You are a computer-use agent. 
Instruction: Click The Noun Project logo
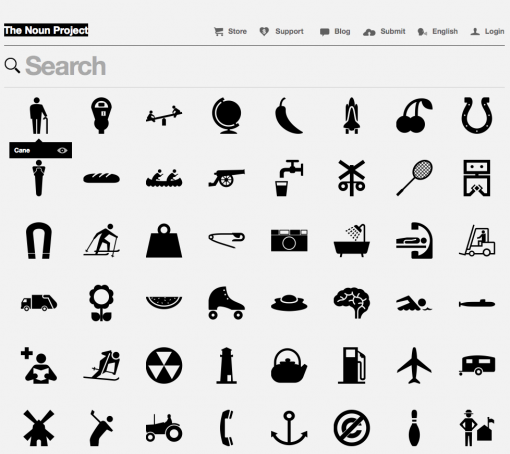pyautogui.click(x=46, y=30)
